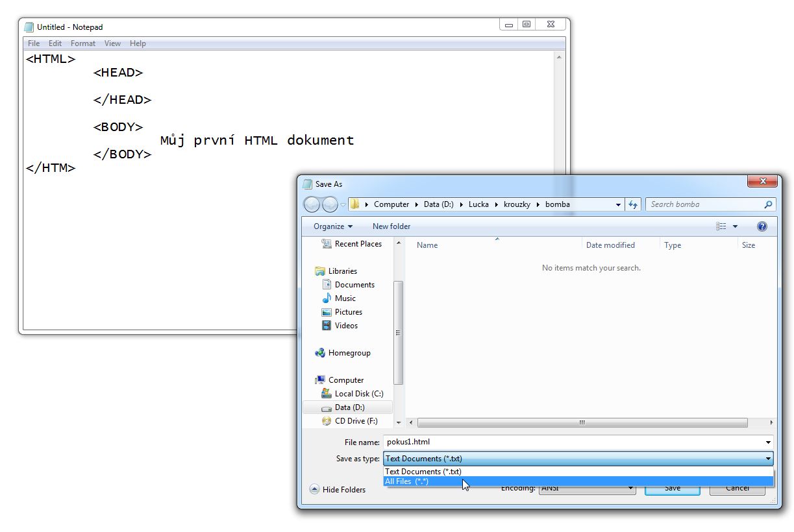Click the horizontal scrollbar in file list

(582, 422)
